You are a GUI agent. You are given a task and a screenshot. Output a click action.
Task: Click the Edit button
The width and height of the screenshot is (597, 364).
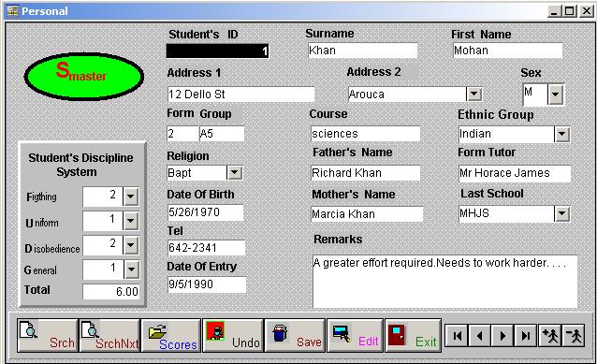[x=355, y=335]
